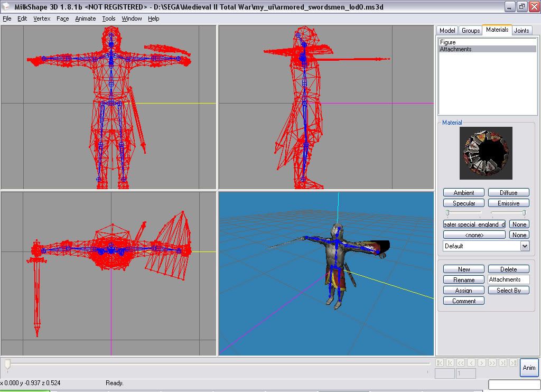Click the england texture file button
This screenshot has width=541, height=392.
click(474, 225)
